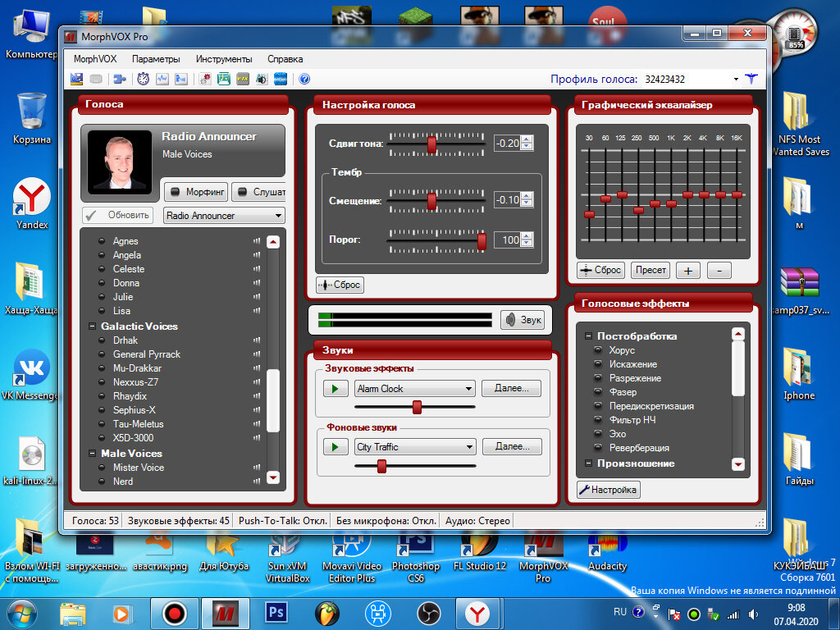840x630 pixels.
Task: Click the red gears toolbar icon
Action: [205, 80]
